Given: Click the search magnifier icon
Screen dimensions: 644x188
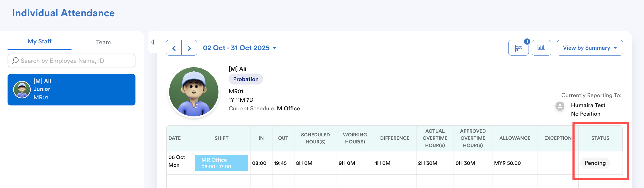Looking at the screenshot, I should [15, 61].
